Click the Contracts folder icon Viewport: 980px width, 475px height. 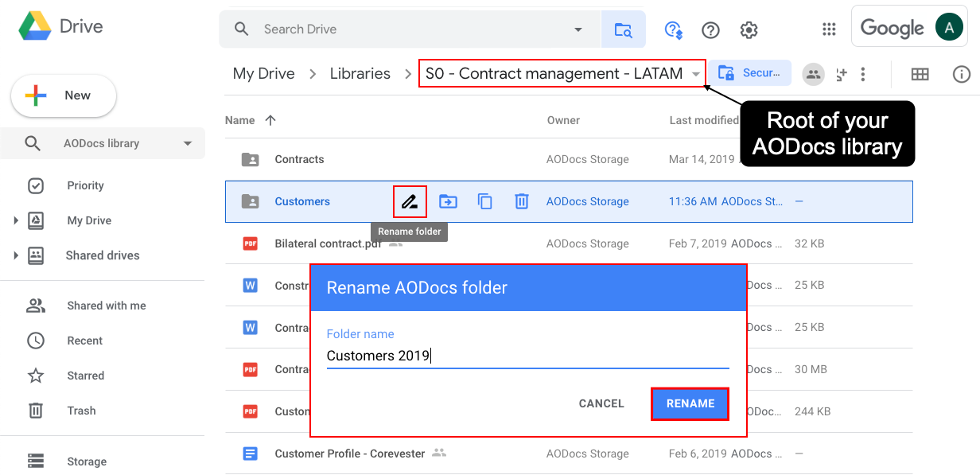[x=250, y=159]
